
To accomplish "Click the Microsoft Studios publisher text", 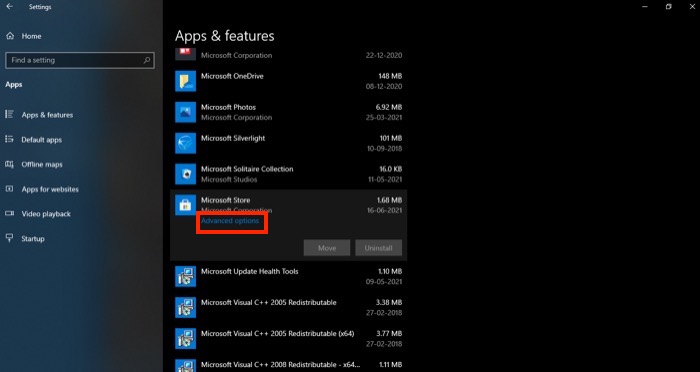I will [229, 180].
